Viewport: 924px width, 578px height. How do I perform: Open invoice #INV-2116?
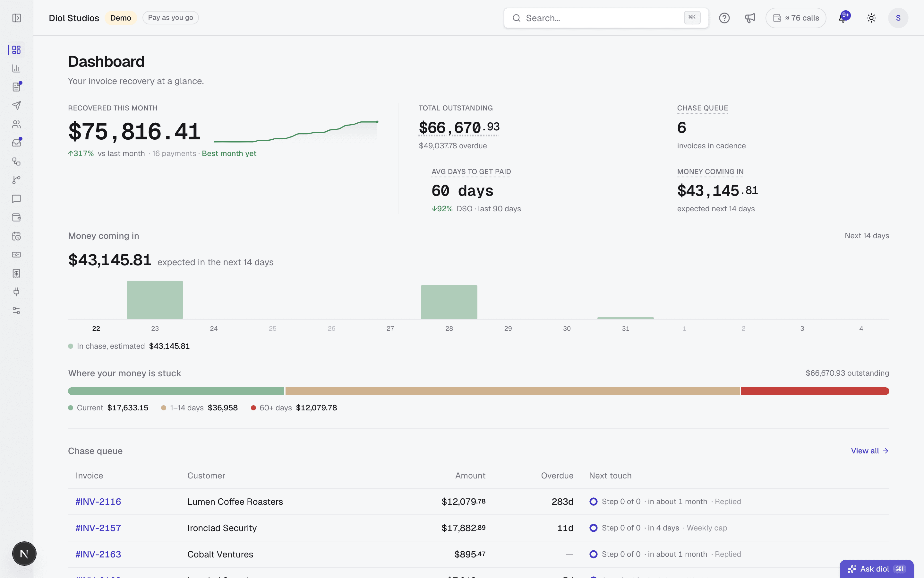point(98,502)
